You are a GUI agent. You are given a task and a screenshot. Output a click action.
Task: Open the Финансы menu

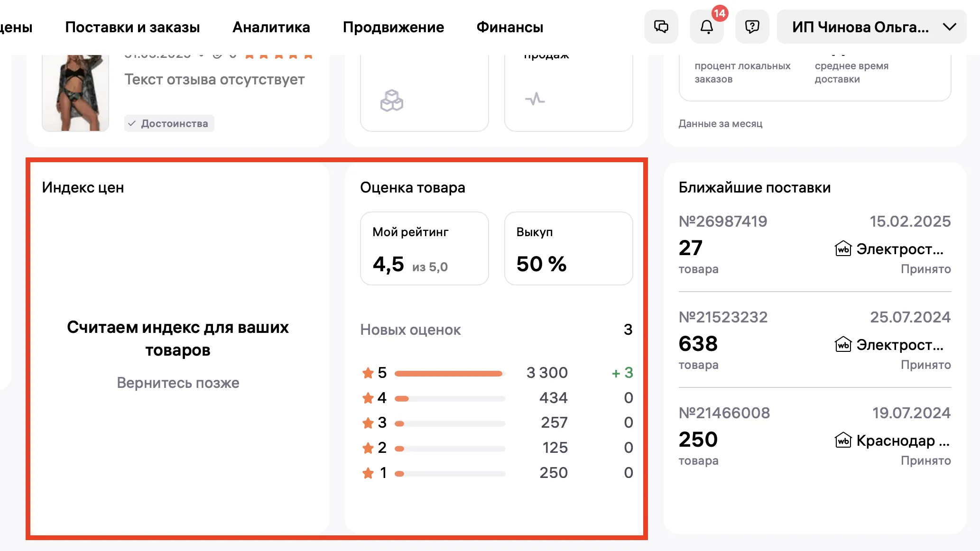tap(509, 27)
